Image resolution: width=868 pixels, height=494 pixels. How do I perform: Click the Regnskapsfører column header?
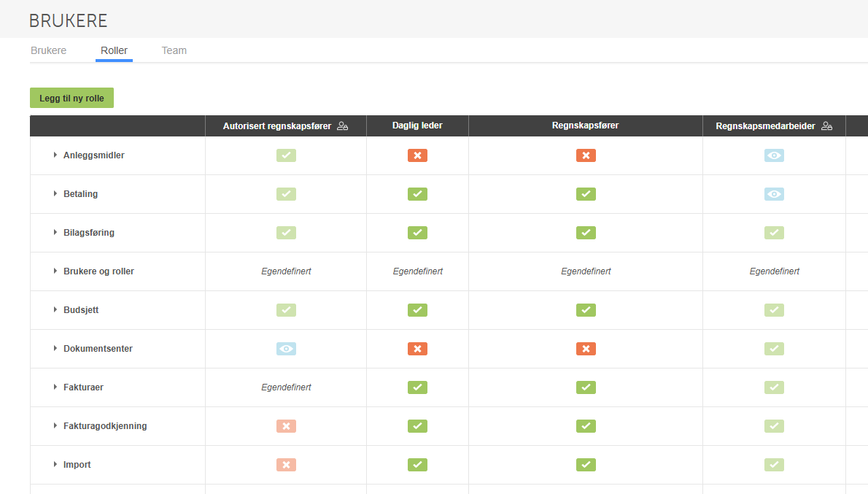[585, 126]
